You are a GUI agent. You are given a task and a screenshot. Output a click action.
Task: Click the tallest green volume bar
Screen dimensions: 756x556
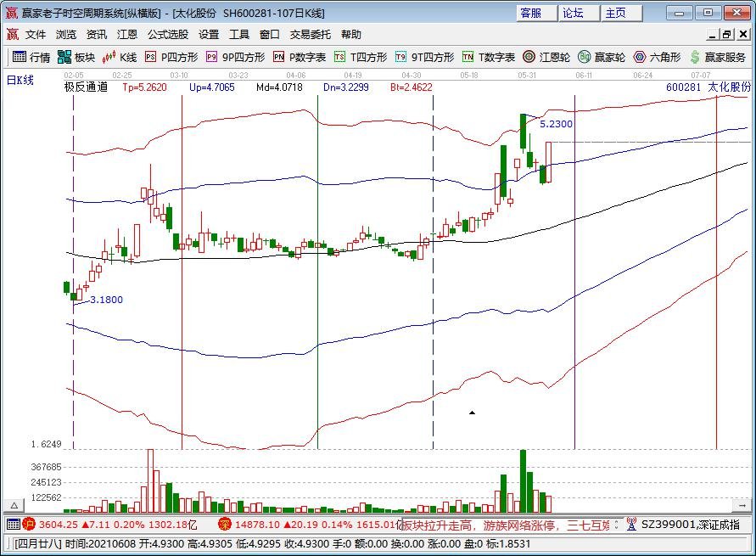[523, 480]
